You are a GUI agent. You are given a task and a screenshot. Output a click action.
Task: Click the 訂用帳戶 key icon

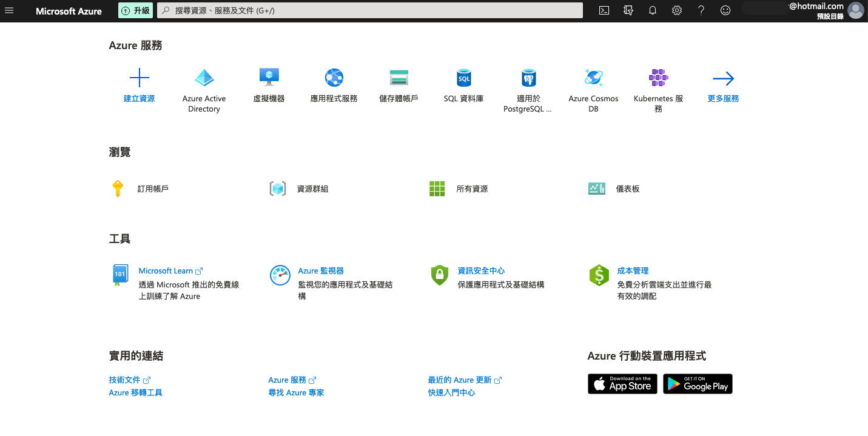click(118, 189)
